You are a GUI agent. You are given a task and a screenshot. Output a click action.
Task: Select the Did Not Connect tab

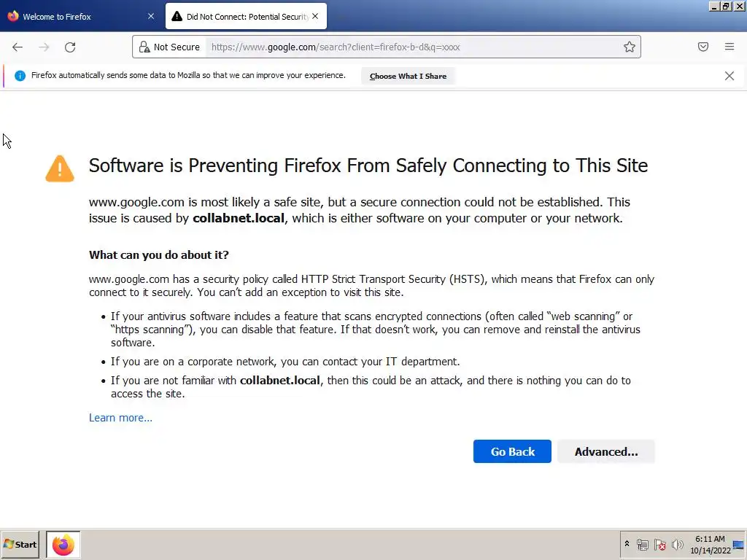pos(246,17)
